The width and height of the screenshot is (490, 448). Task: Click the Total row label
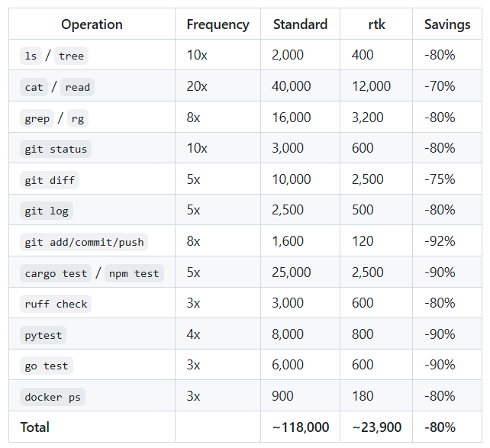[x=35, y=427]
